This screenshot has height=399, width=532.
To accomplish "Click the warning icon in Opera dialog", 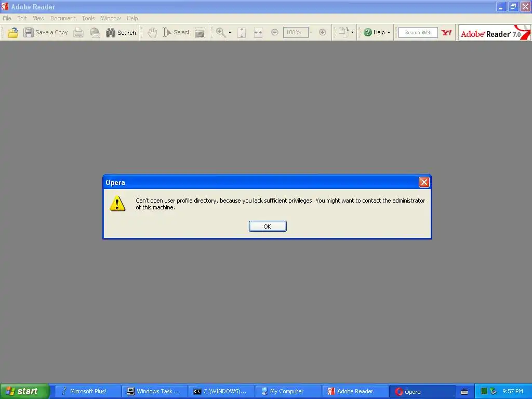I will click(117, 204).
